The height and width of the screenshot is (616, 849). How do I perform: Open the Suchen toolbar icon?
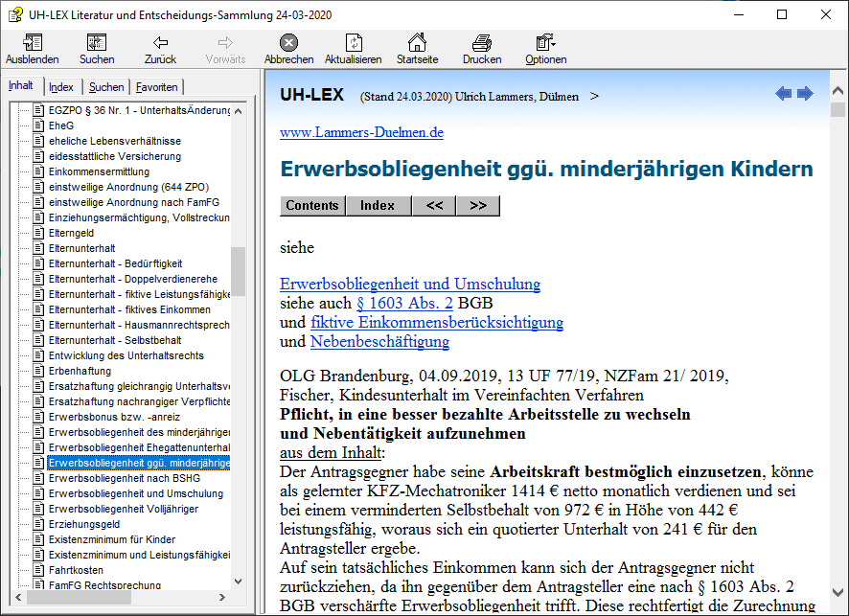[x=97, y=43]
